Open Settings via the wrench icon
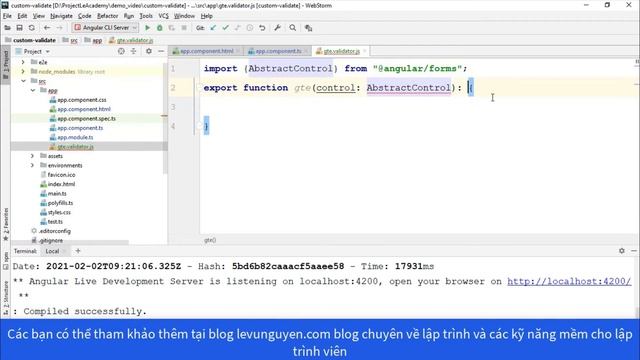Screen dimensions: 640x360 [x=278, y=28]
